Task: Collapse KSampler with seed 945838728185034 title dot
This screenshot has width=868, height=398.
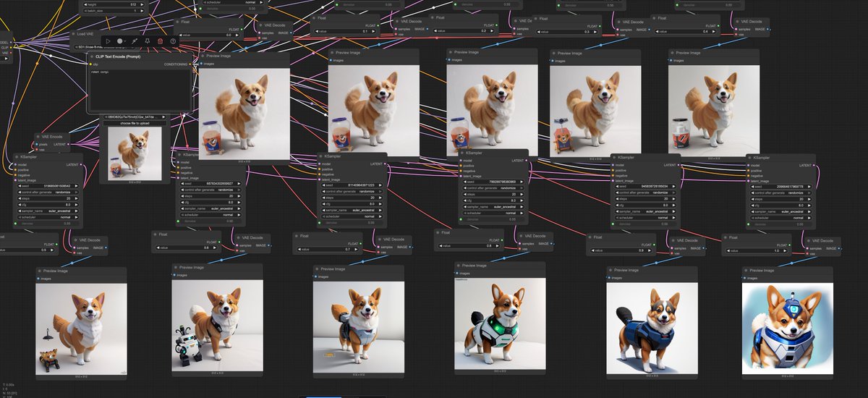Action: click(614, 157)
